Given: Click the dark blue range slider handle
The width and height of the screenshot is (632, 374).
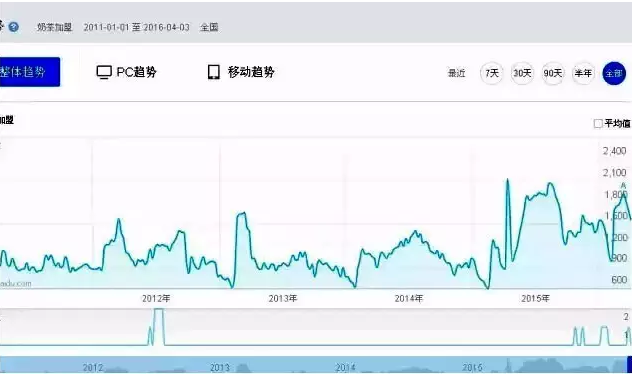Looking at the screenshot, I should pyautogui.click(x=629, y=364).
